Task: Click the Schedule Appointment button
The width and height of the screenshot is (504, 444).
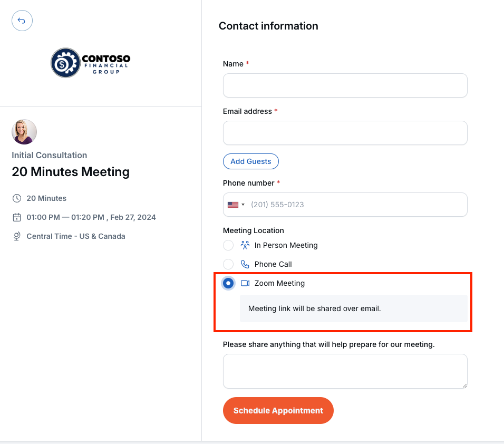Action: pos(278,411)
